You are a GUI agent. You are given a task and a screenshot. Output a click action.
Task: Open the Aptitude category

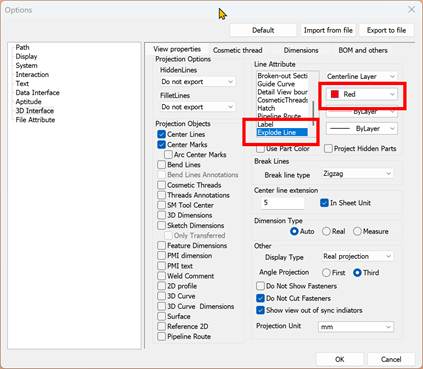click(28, 101)
